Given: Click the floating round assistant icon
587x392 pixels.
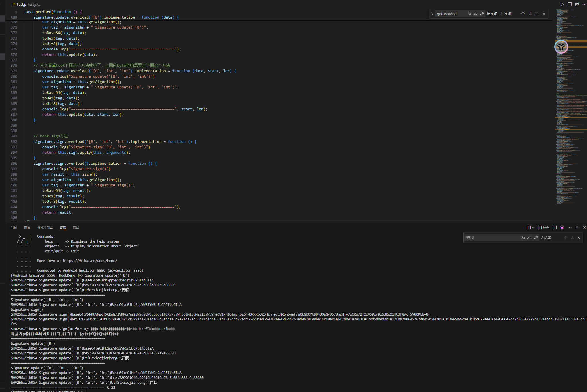Looking at the screenshot, I should click(561, 47).
